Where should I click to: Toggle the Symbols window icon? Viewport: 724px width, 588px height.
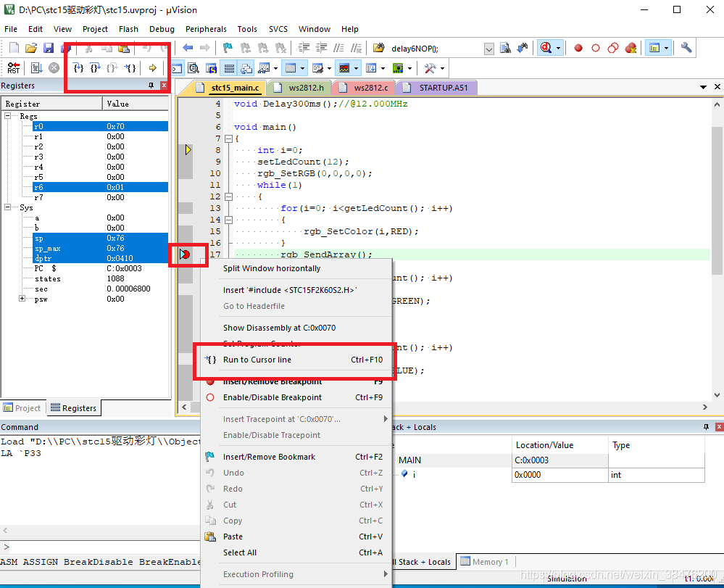click(212, 69)
